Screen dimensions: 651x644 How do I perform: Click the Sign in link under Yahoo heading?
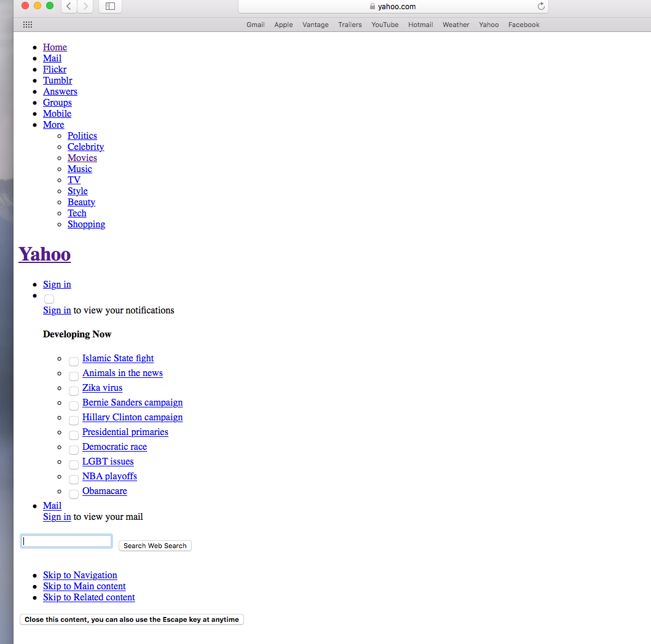coord(57,285)
